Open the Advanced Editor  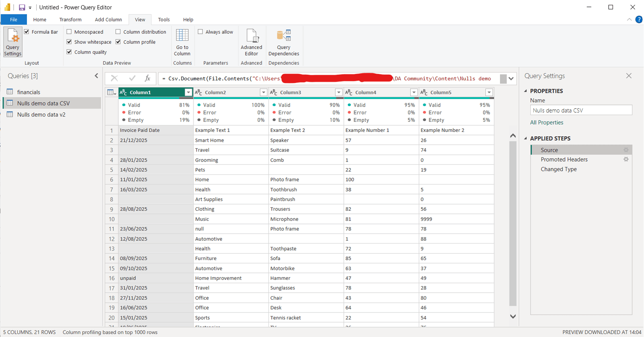pyautogui.click(x=252, y=43)
